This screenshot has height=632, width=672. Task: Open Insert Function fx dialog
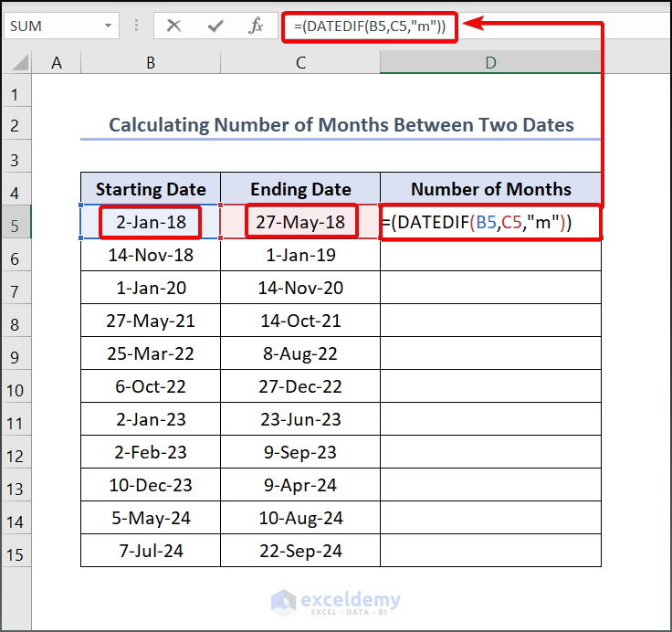[x=256, y=26]
